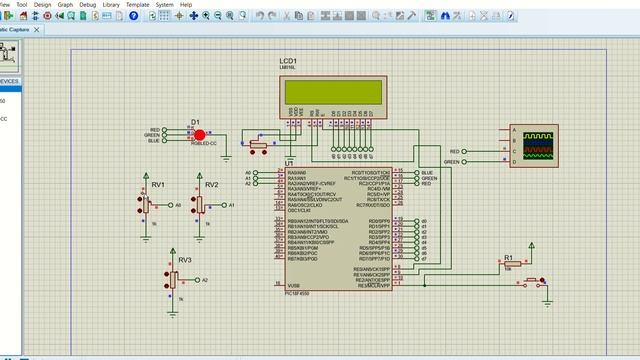
Task: Open the Template menu
Action: point(138,4)
